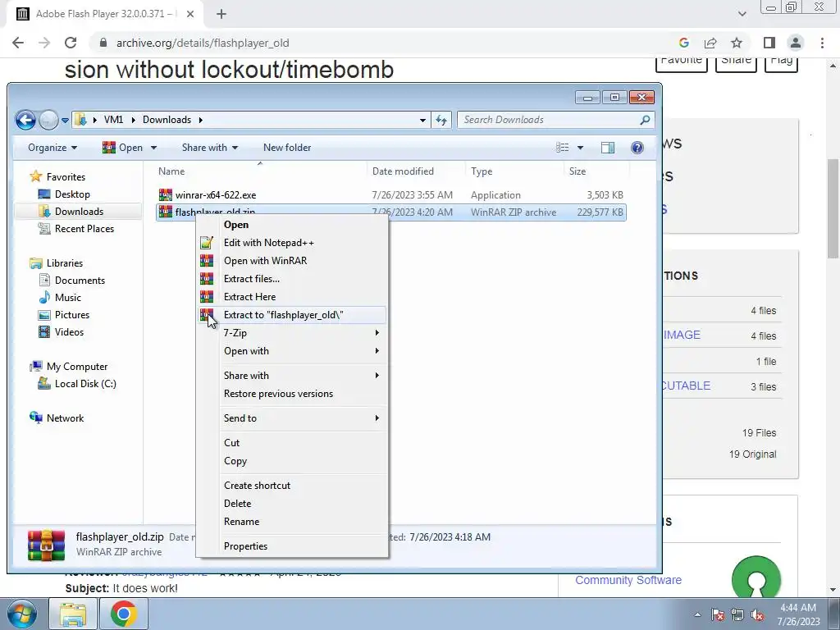Click Explorer back navigation arrow

25,120
